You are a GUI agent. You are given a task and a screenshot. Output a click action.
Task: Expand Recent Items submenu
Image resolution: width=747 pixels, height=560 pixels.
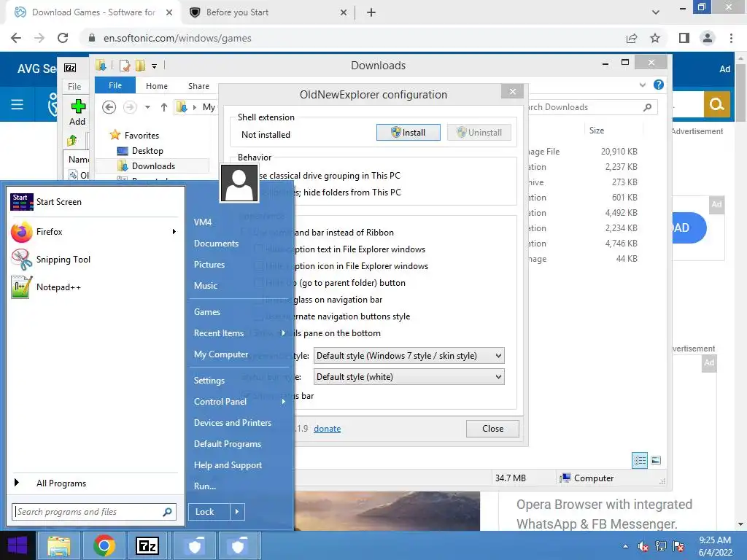tap(284, 332)
